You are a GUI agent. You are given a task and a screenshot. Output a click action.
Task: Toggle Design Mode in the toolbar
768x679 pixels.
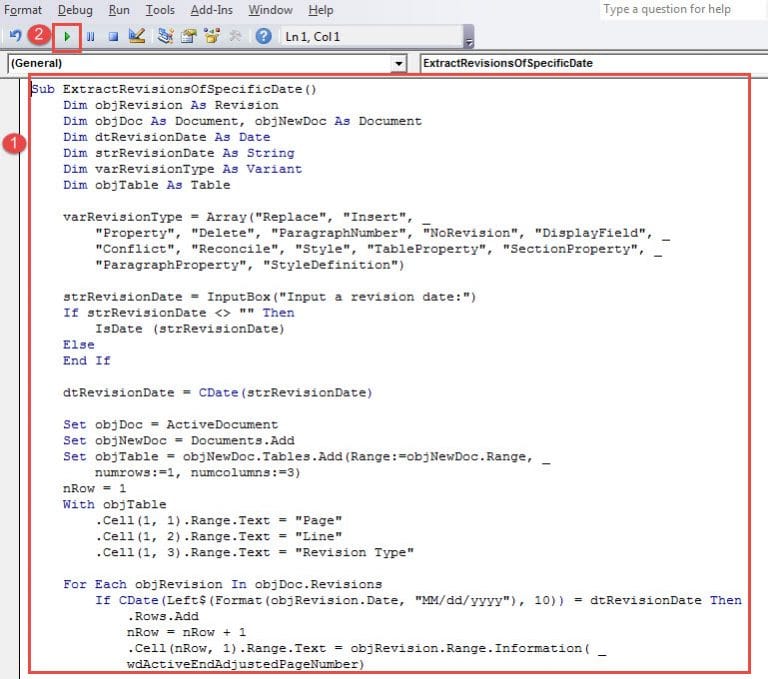click(x=138, y=37)
